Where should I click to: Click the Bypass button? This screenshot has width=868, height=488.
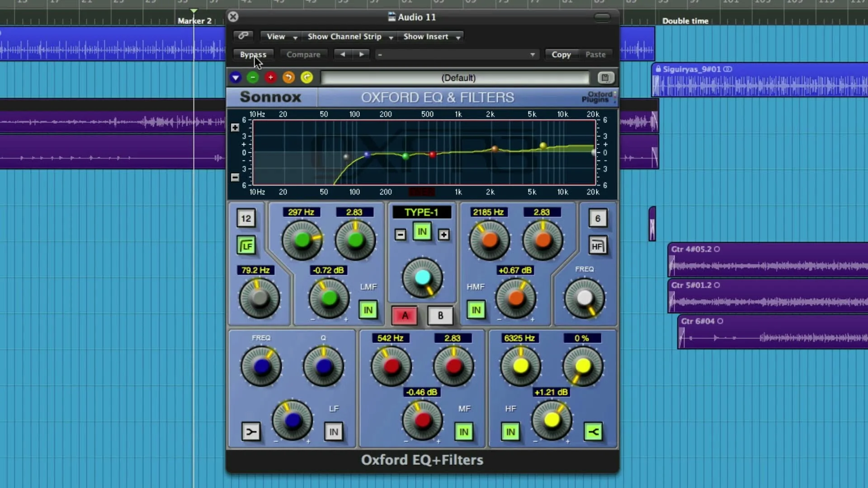tap(253, 55)
